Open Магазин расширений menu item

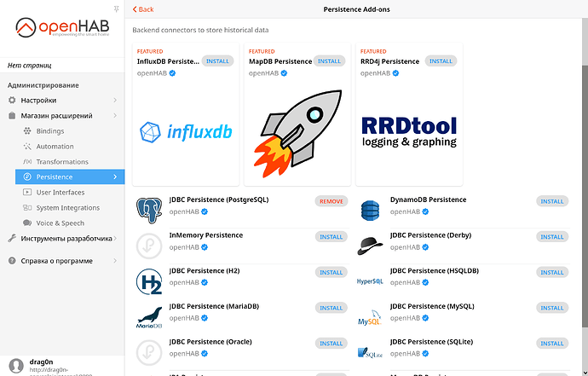[62, 116]
